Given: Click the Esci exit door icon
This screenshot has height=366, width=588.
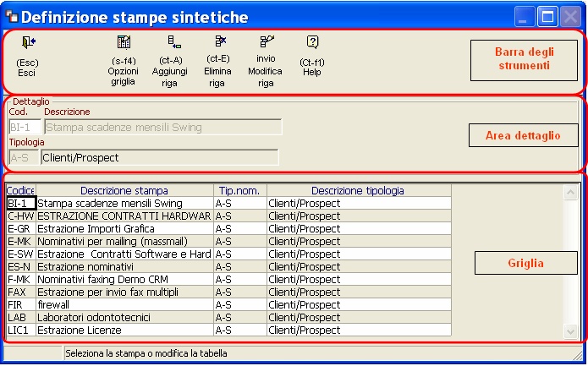Looking at the screenshot, I should pyautogui.click(x=28, y=42).
